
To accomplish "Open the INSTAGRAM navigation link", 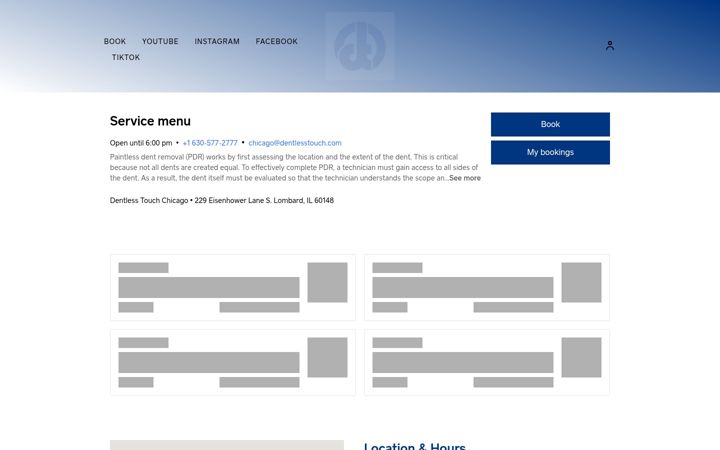I will [x=217, y=41].
